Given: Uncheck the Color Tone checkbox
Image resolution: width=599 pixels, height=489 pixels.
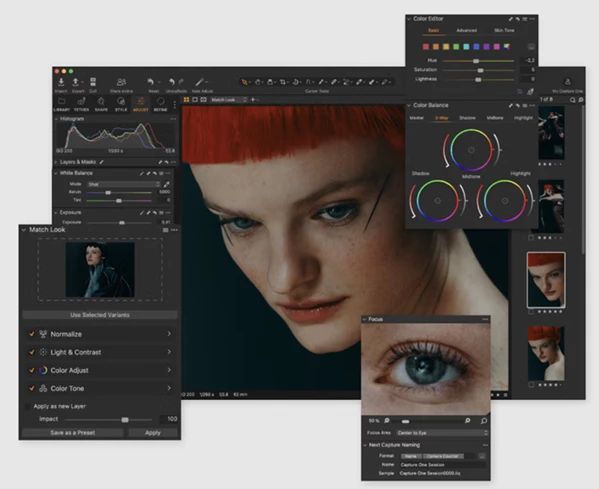Looking at the screenshot, I should pyautogui.click(x=32, y=388).
